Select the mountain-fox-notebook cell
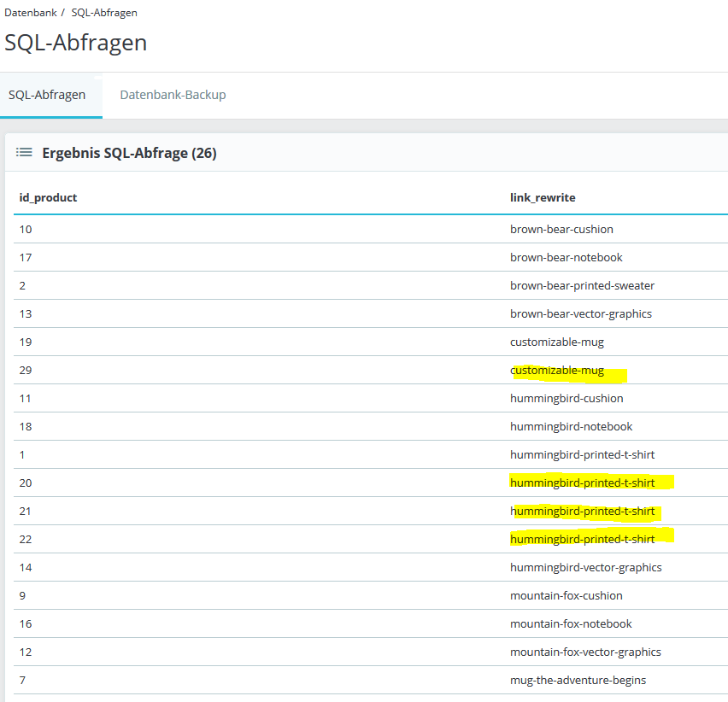This screenshot has height=702, width=728. [x=571, y=624]
